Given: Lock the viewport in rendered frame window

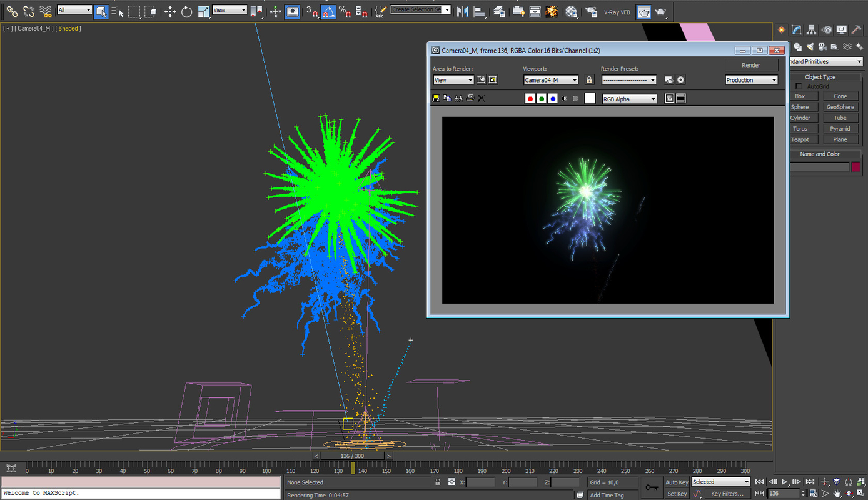Looking at the screenshot, I should (x=588, y=79).
